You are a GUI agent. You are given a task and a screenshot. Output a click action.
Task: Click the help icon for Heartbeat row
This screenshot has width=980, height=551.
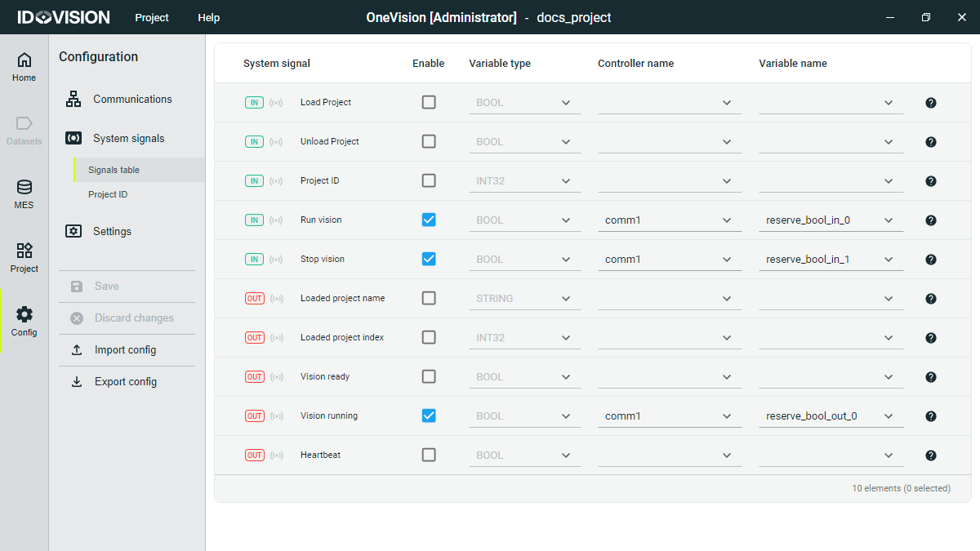coord(930,455)
